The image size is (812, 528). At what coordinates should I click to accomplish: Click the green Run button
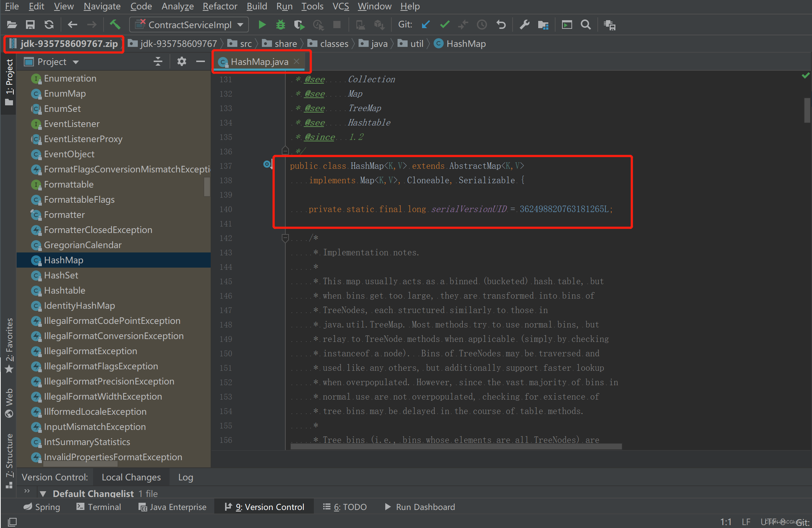[262, 25]
